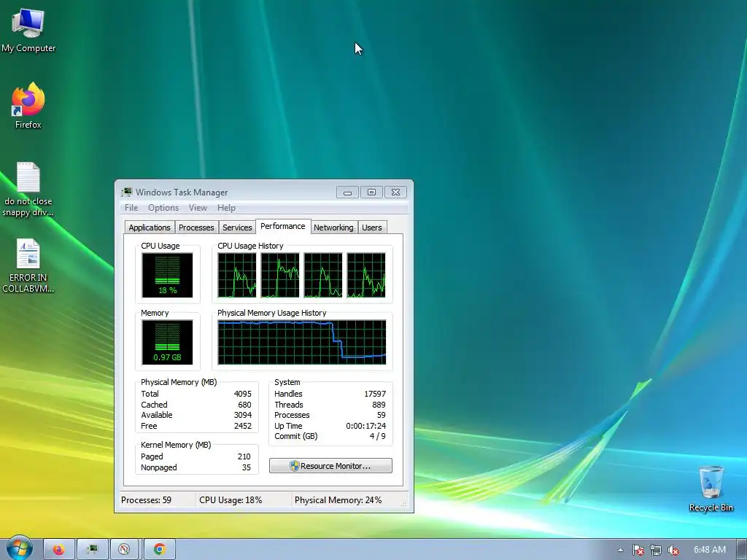The width and height of the screenshot is (747, 560).
Task: Click the Handles value 17597
Action: (375, 394)
